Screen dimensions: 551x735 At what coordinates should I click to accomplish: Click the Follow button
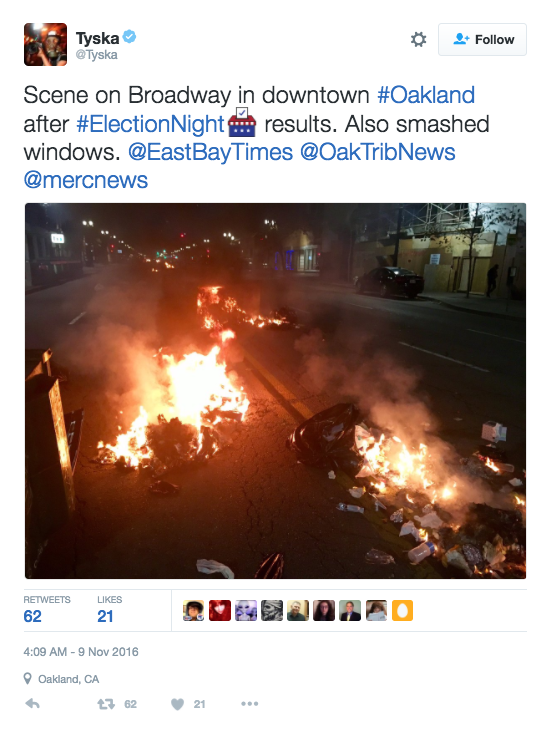[x=482, y=39]
